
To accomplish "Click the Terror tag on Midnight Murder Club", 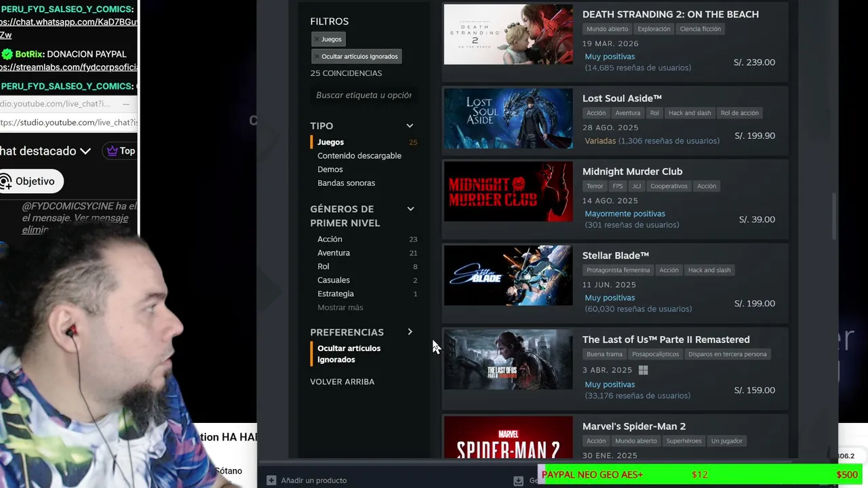I will [595, 186].
